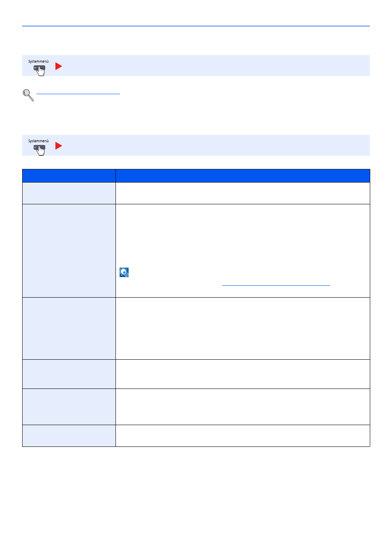Viewport: 392px width, 555px height.
Task: Click the first row's left table cell
Action: [69, 193]
